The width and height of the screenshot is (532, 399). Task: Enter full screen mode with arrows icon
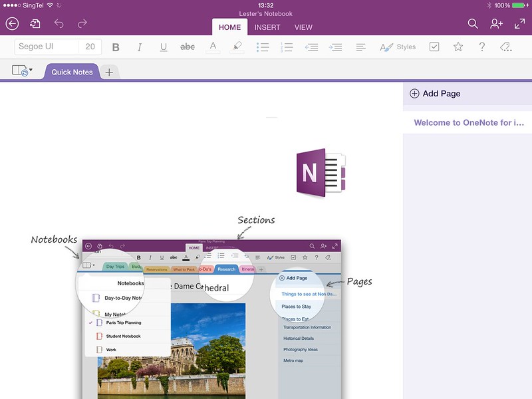tap(520, 24)
